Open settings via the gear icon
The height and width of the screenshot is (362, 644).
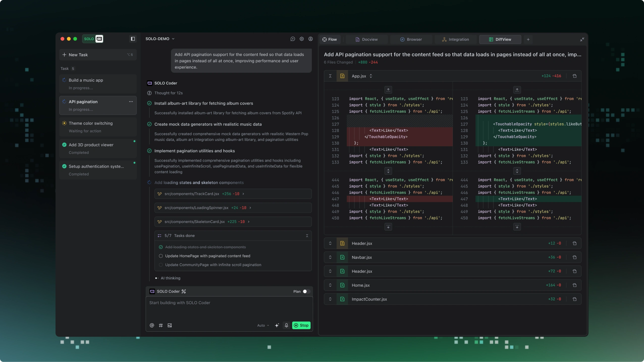pos(301,39)
